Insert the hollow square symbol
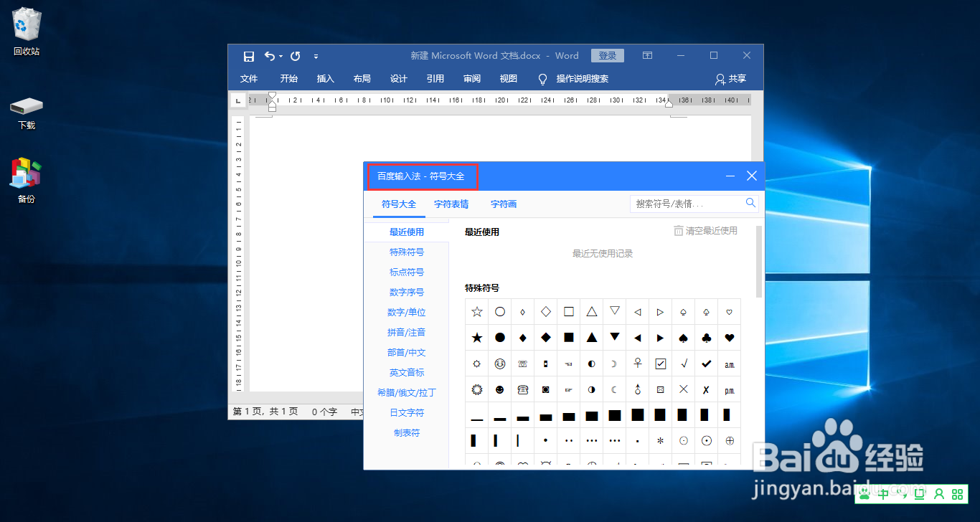The image size is (980, 522). coord(569,312)
